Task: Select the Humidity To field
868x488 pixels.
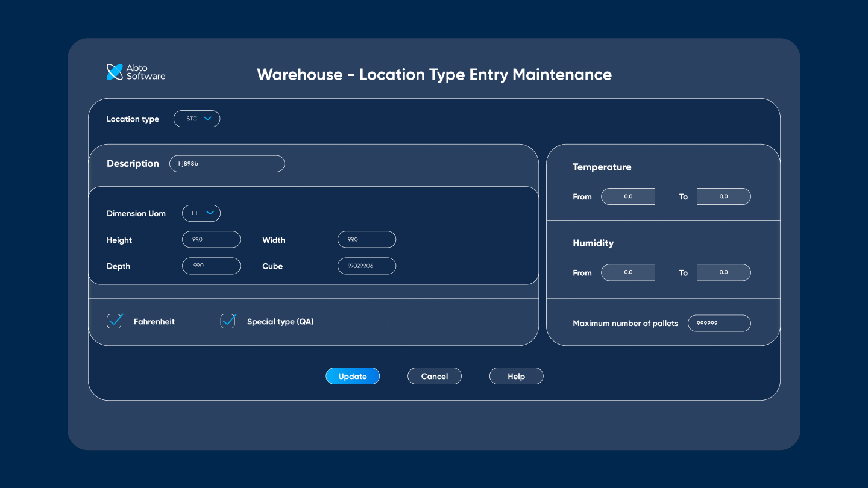Action: point(723,272)
